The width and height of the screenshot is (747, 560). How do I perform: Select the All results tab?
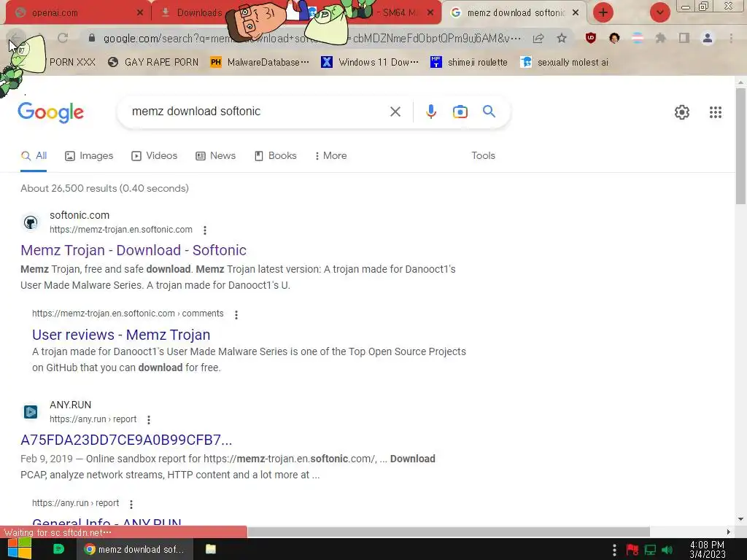pyautogui.click(x=34, y=156)
